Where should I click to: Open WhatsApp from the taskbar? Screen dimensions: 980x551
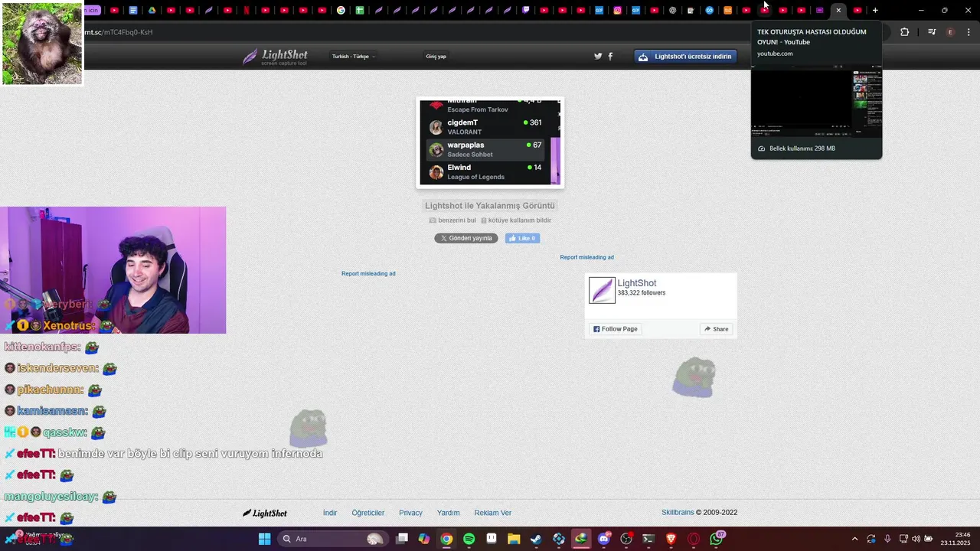pyautogui.click(x=716, y=539)
